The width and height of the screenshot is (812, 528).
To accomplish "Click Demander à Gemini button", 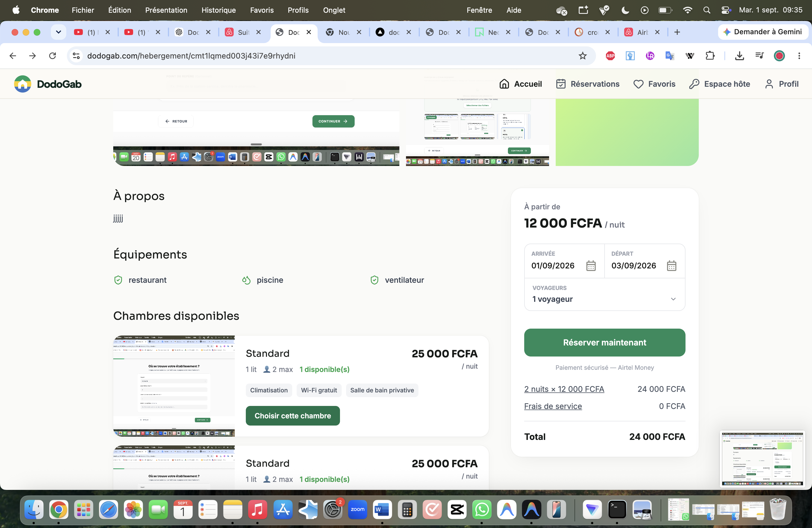I will click(x=763, y=32).
